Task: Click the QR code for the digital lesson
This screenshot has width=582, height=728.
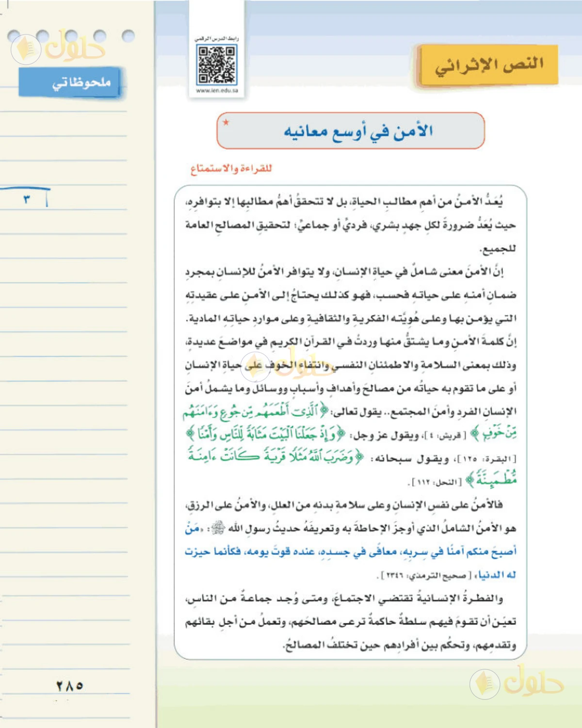Action: tap(217, 65)
